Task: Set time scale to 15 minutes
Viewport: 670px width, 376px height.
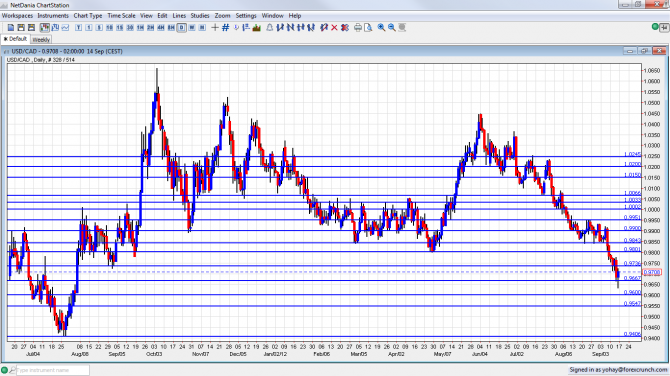Action: 120,27
